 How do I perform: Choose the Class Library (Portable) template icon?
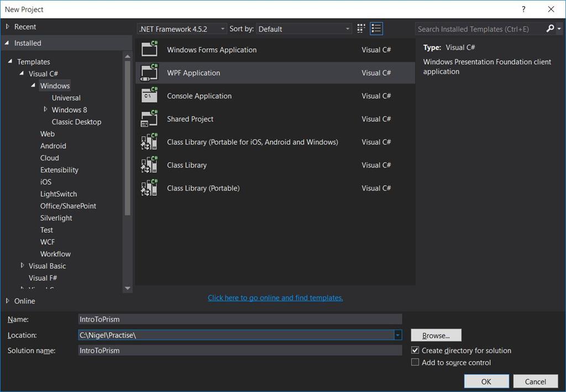click(x=150, y=188)
